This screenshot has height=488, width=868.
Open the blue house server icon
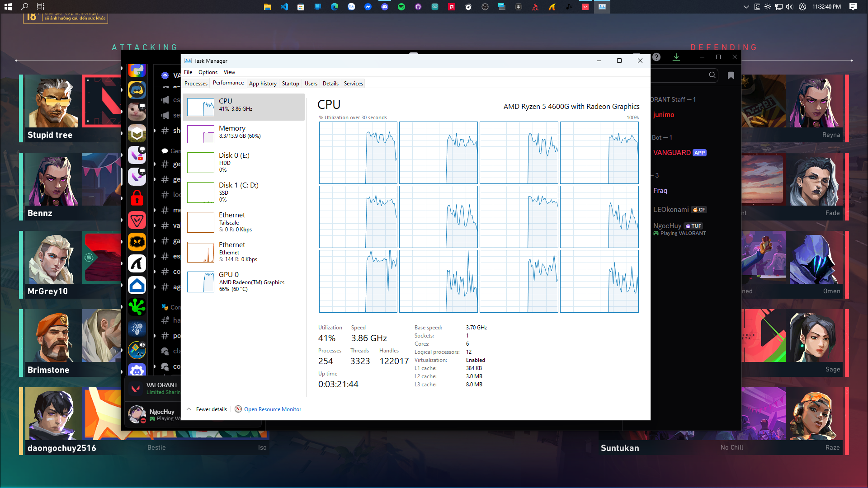tap(137, 285)
